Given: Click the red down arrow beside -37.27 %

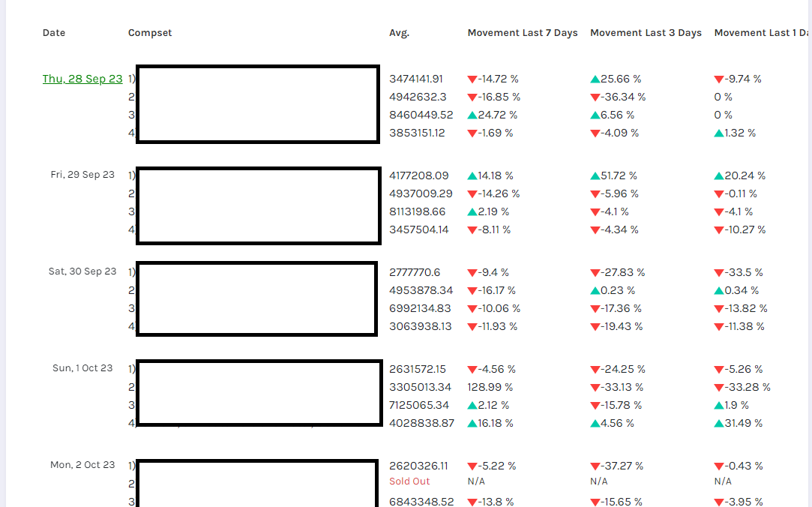Looking at the screenshot, I should click(x=595, y=466).
